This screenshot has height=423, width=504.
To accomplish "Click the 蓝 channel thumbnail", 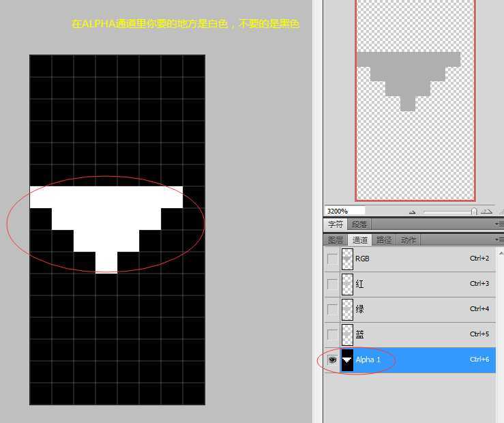I will [x=347, y=334].
